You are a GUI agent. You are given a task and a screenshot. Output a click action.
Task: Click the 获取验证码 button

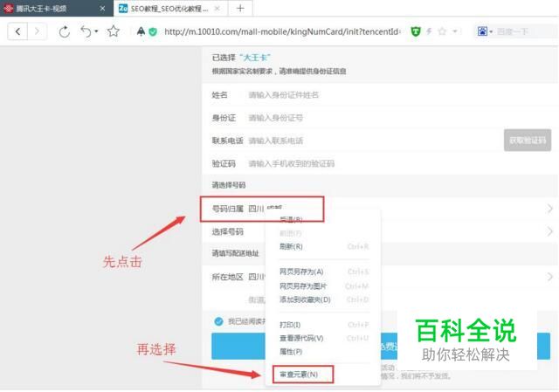tap(528, 140)
